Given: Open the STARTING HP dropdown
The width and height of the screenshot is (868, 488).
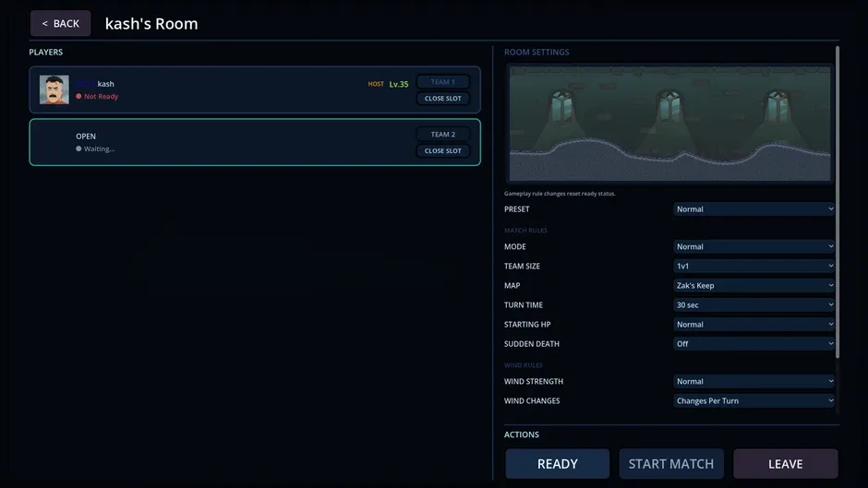Looking at the screenshot, I should click(754, 324).
